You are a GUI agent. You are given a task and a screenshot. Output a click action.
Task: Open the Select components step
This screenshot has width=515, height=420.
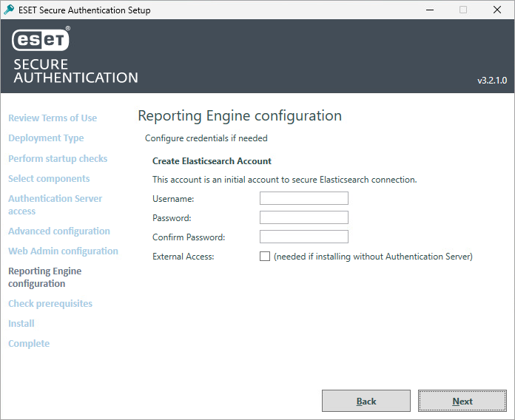click(49, 178)
